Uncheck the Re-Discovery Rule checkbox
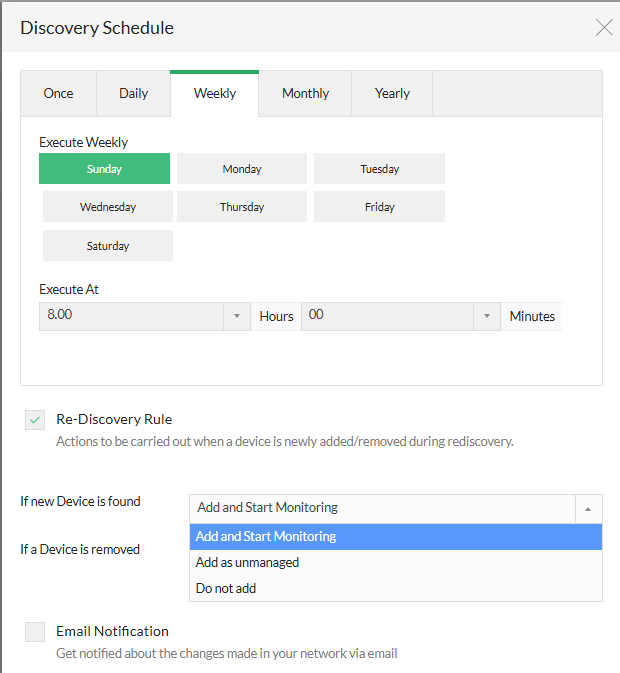620x673 pixels. [x=35, y=420]
